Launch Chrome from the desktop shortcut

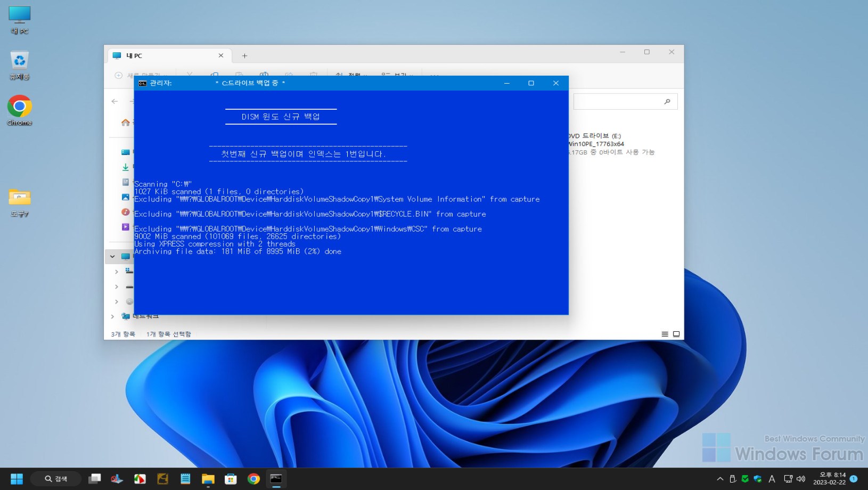(x=19, y=111)
